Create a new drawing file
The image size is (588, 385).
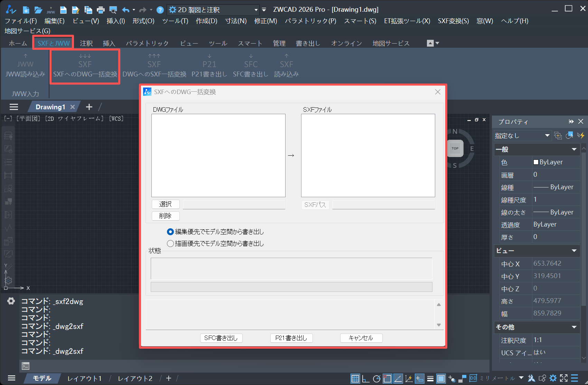(26, 10)
